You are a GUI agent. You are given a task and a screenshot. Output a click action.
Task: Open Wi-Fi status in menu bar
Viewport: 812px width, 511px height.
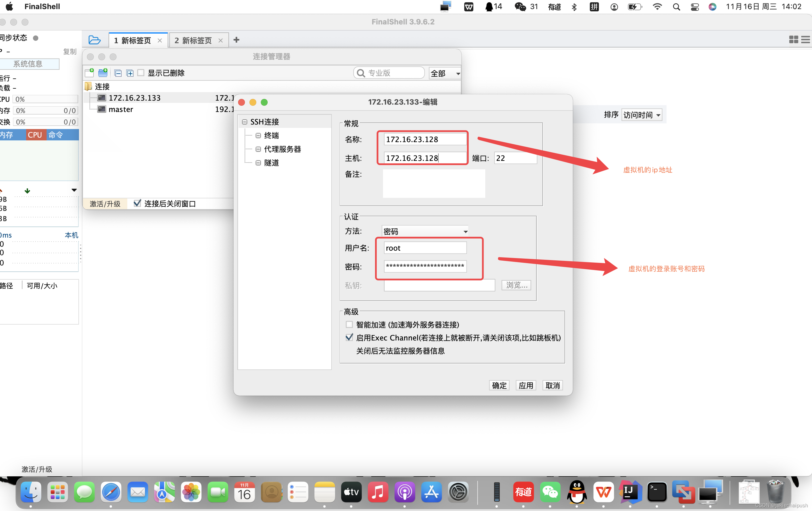pos(657,7)
